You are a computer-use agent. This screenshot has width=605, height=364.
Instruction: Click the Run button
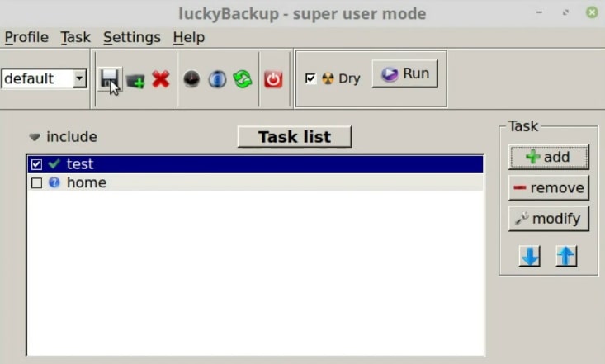pos(405,73)
